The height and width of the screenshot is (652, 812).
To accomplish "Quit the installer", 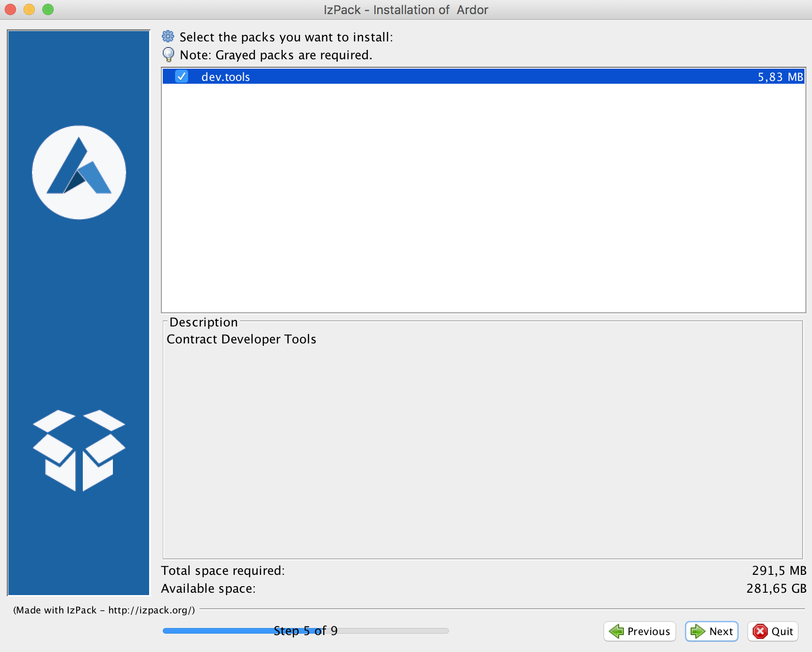I will tap(773, 631).
